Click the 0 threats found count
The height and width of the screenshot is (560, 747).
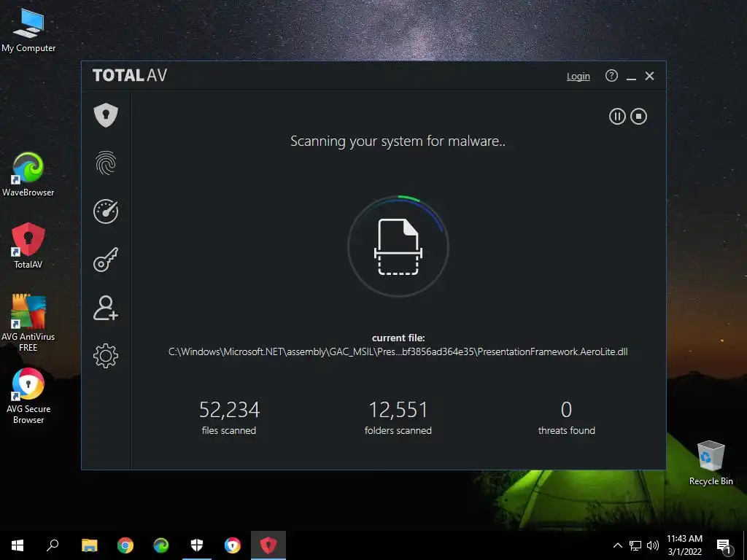[566, 410]
